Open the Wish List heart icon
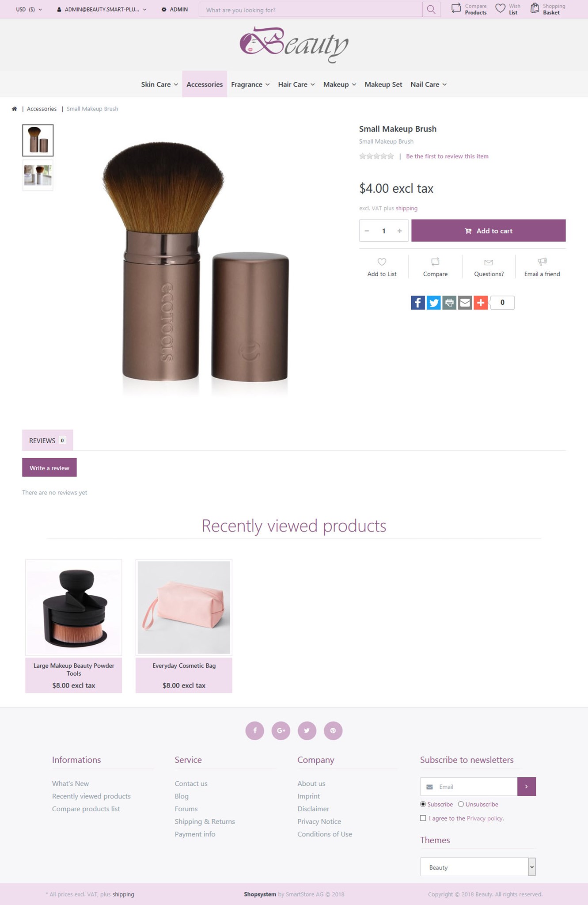This screenshot has width=588, height=905. [x=500, y=8]
